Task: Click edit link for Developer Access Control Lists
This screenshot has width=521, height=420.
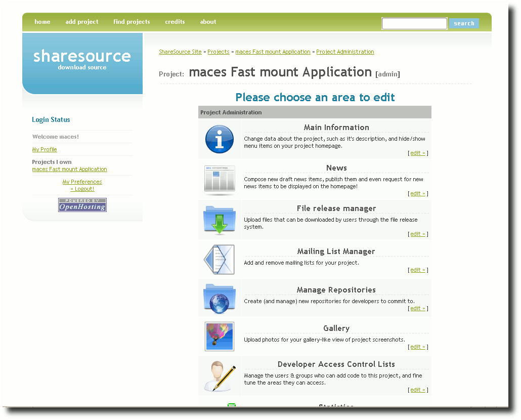Action: [418, 390]
